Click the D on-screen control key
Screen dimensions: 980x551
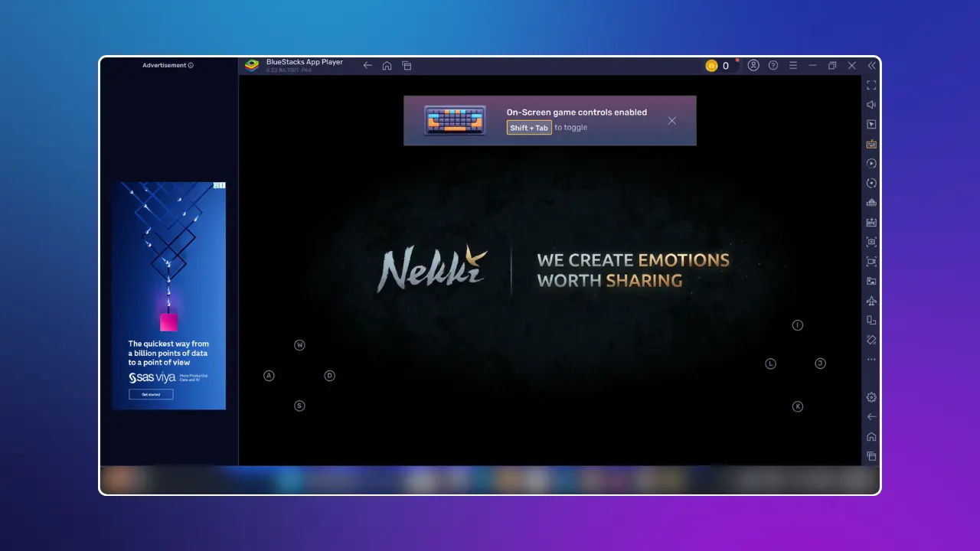[330, 376]
